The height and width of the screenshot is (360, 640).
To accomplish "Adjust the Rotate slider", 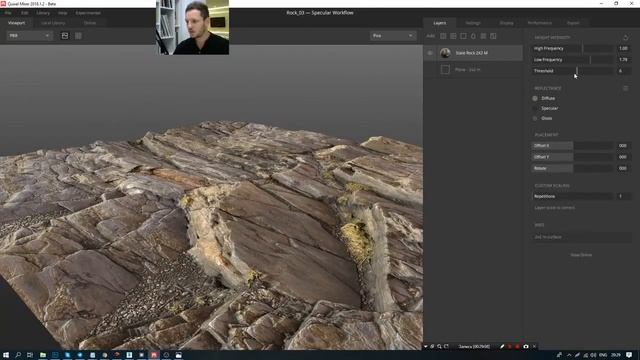I will pos(572,168).
